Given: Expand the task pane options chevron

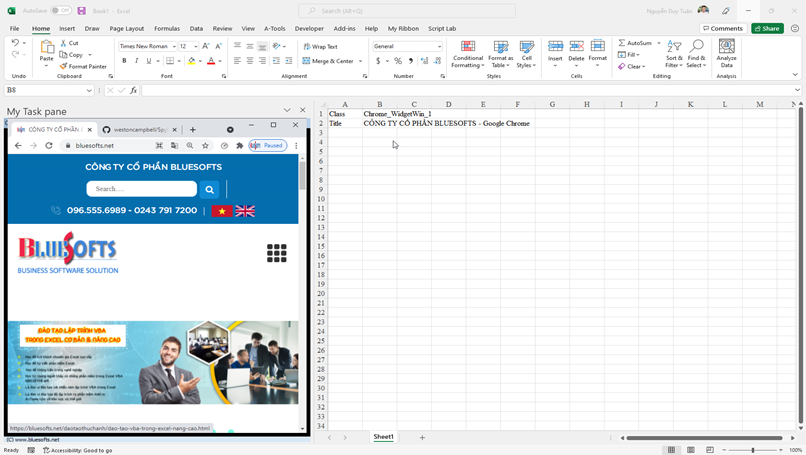Looking at the screenshot, I should [287, 110].
